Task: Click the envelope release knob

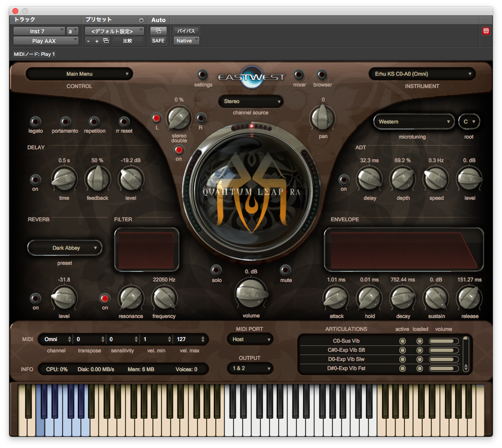Action: [x=469, y=298]
